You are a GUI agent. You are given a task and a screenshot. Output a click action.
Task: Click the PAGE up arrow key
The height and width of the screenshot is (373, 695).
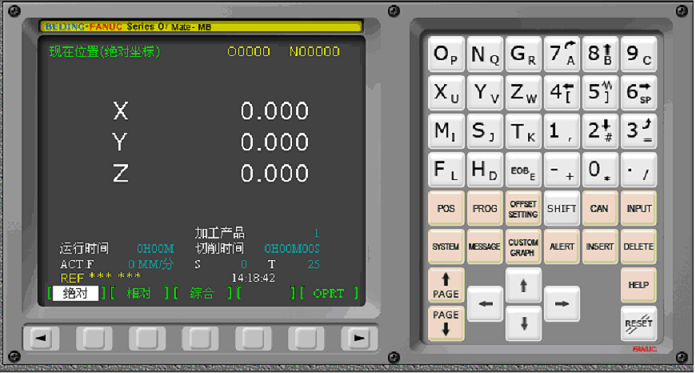tap(446, 285)
